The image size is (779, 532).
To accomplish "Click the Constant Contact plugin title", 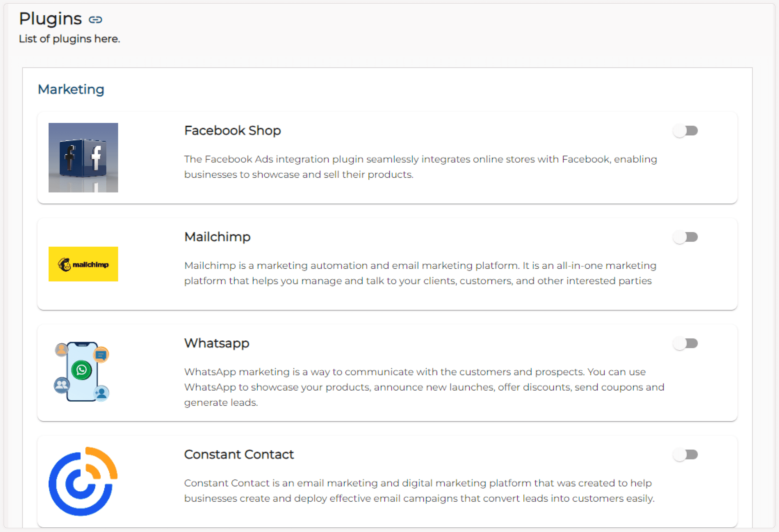I will (x=239, y=455).
